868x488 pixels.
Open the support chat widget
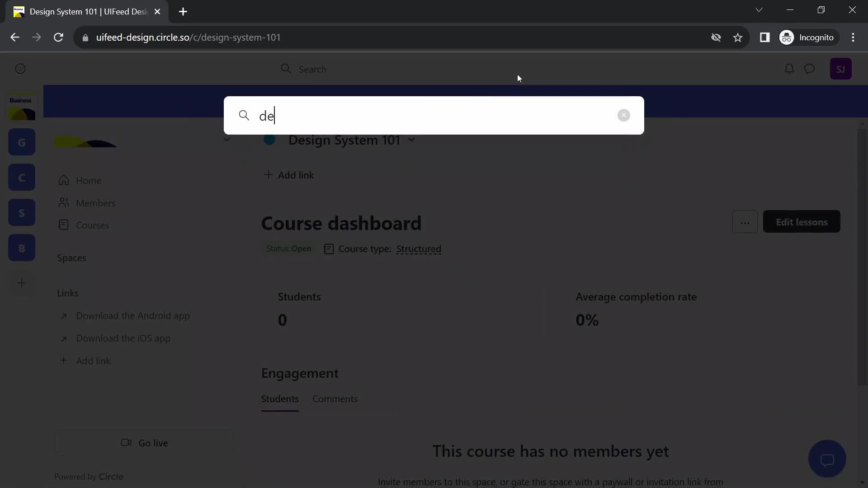click(x=827, y=459)
